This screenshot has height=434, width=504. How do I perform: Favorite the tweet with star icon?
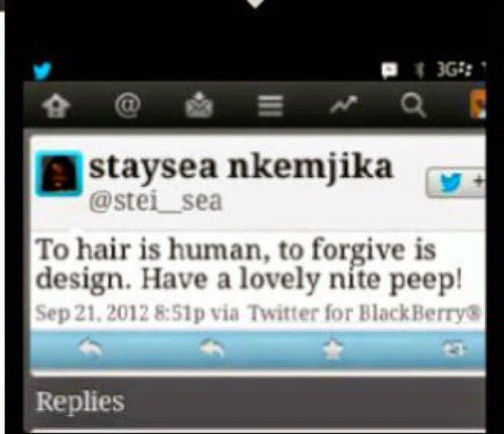pyautogui.click(x=333, y=349)
